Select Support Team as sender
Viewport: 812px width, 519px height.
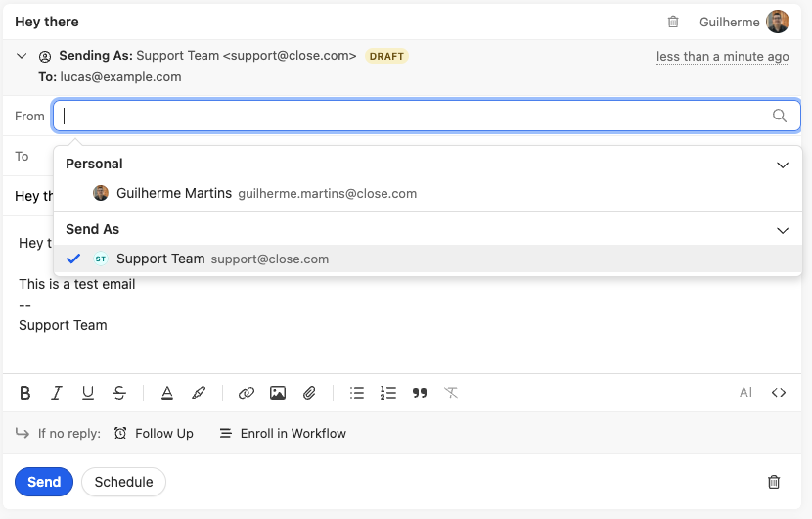(428, 259)
